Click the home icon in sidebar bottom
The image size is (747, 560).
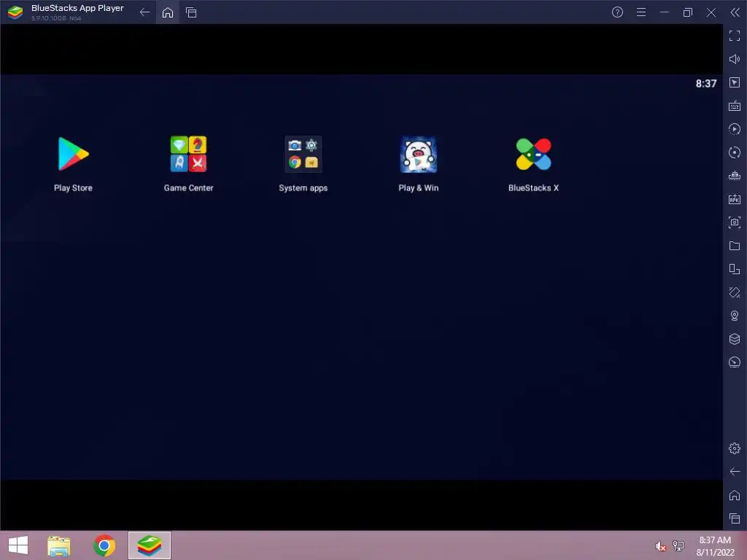pyautogui.click(x=735, y=495)
